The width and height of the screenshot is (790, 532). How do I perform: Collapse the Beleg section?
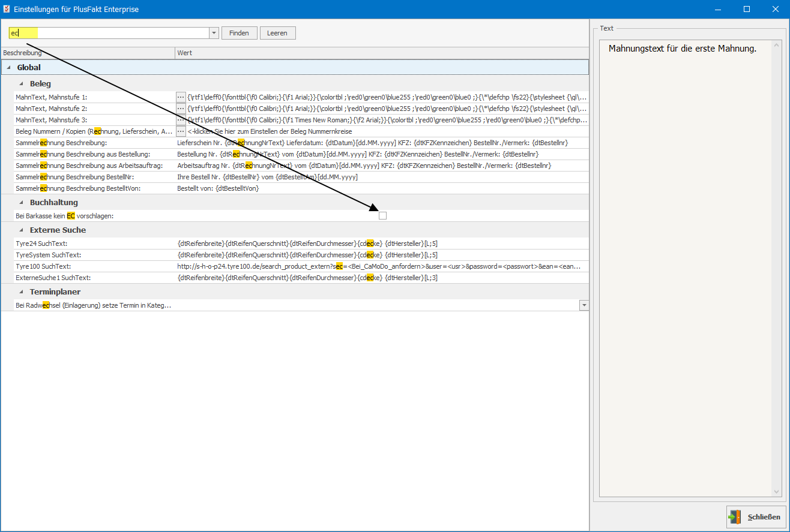21,84
